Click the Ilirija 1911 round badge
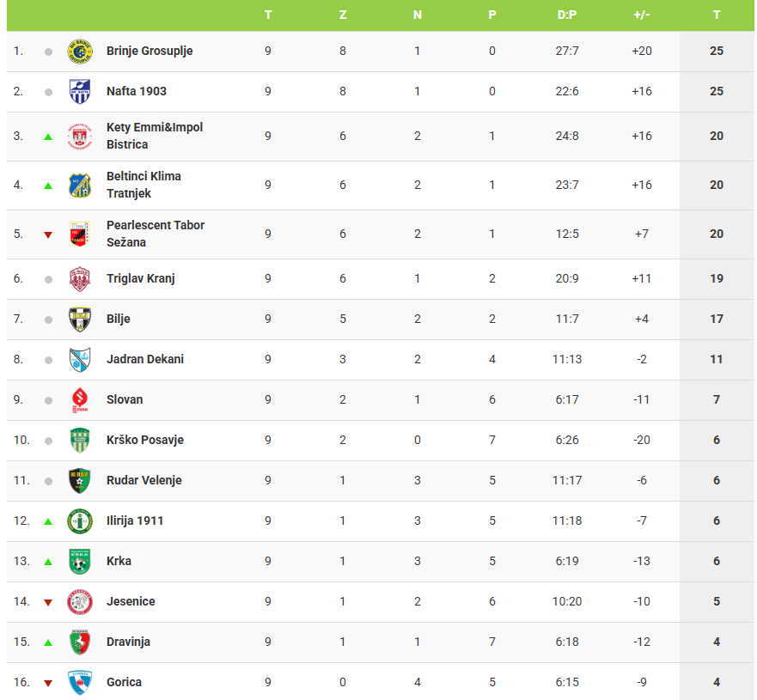This screenshot has width=757, height=700. [79, 521]
